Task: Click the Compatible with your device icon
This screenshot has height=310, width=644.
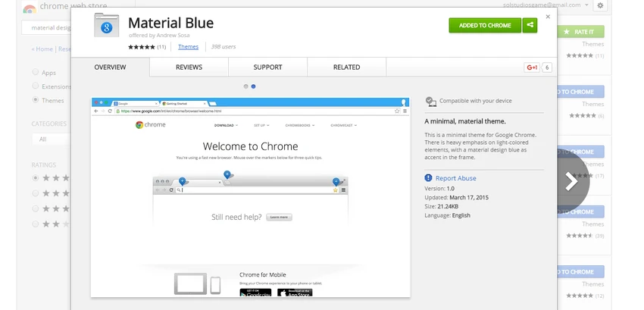Action: pos(431,101)
